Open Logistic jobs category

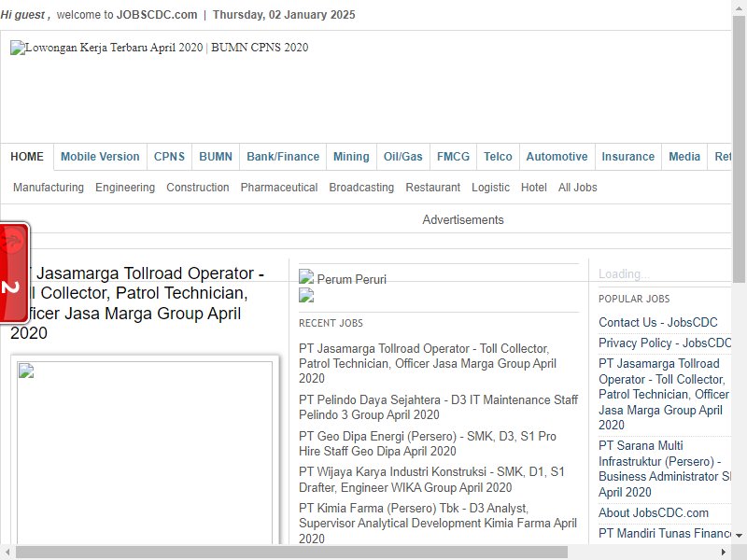(x=491, y=188)
